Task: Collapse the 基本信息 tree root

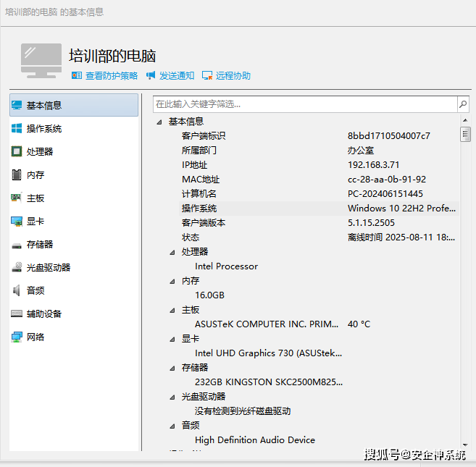Action: click(x=159, y=122)
